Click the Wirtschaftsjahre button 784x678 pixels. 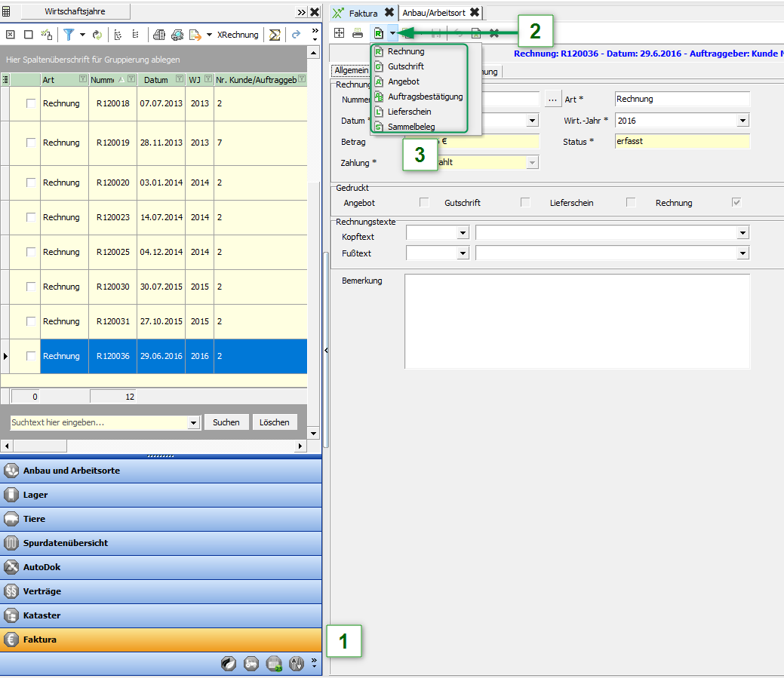pos(75,11)
